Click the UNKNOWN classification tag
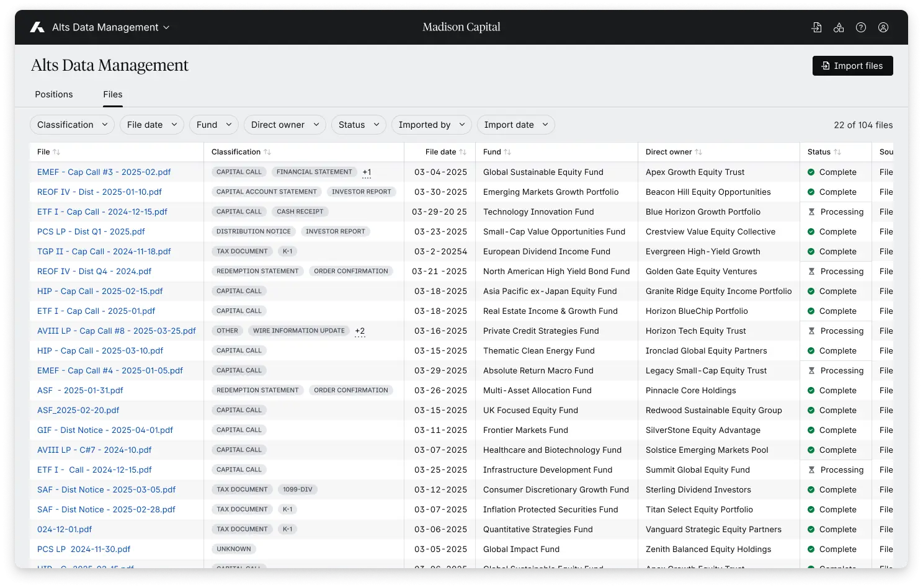The width and height of the screenshot is (923, 588). (234, 549)
